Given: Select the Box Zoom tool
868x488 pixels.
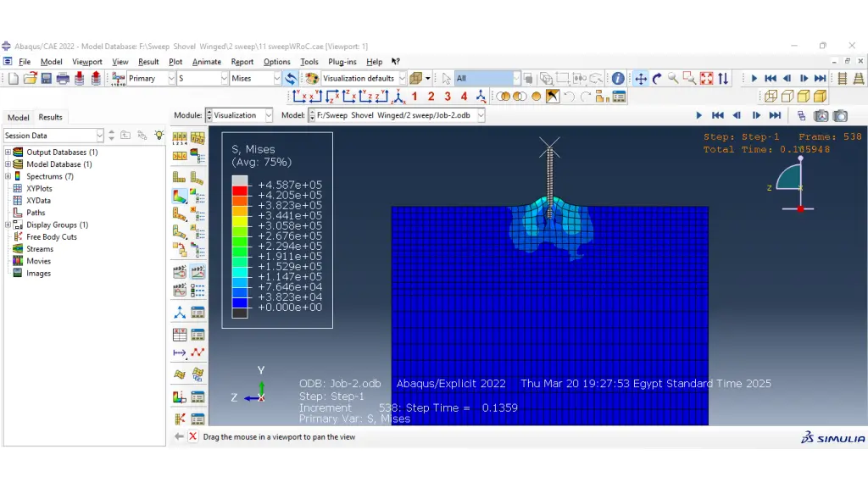Looking at the screenshot, I should click(x=689, y=79).
